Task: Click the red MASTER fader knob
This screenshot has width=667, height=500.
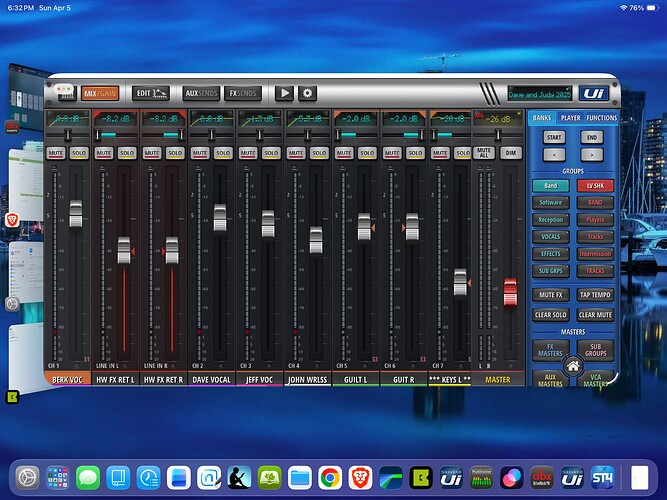Action: tap(510, 293)
